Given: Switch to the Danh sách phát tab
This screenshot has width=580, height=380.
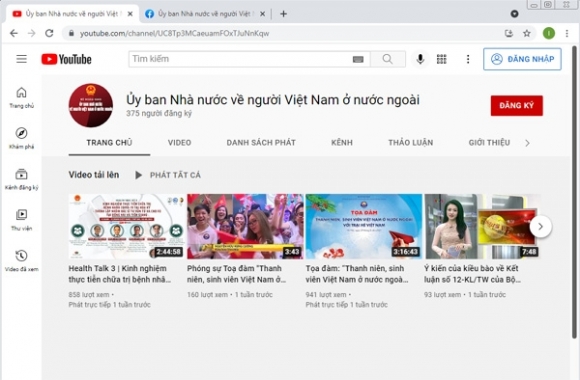Looking at the screenshot, I should tap(261, 143).
